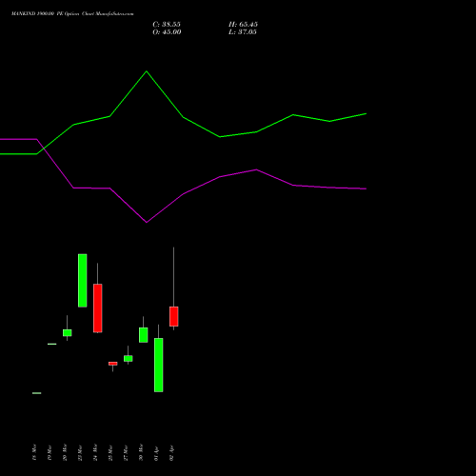The height and width of the screenshot is (476, 476).
Task: Select the green candle for 30 Mar
Action: click(x=144, y=335)
